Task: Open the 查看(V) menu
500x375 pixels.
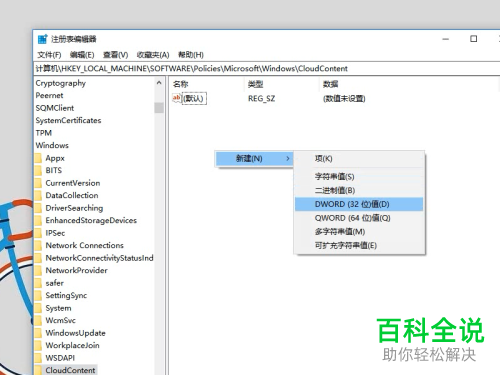Action: tap(116, 55)
